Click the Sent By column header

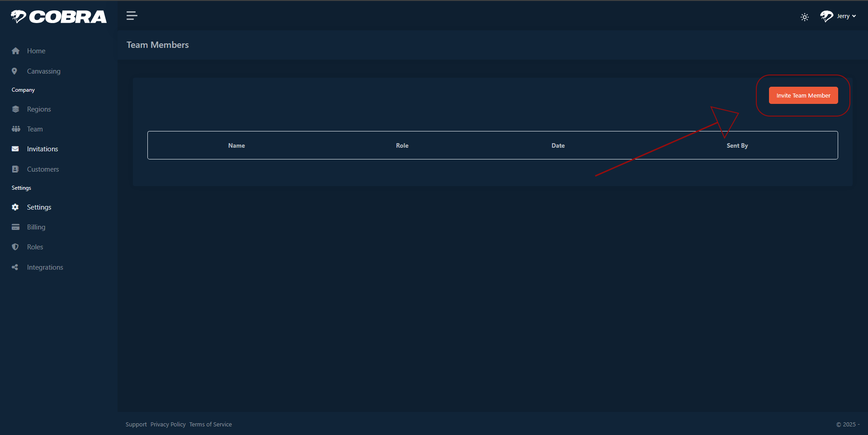coord(737,145)
